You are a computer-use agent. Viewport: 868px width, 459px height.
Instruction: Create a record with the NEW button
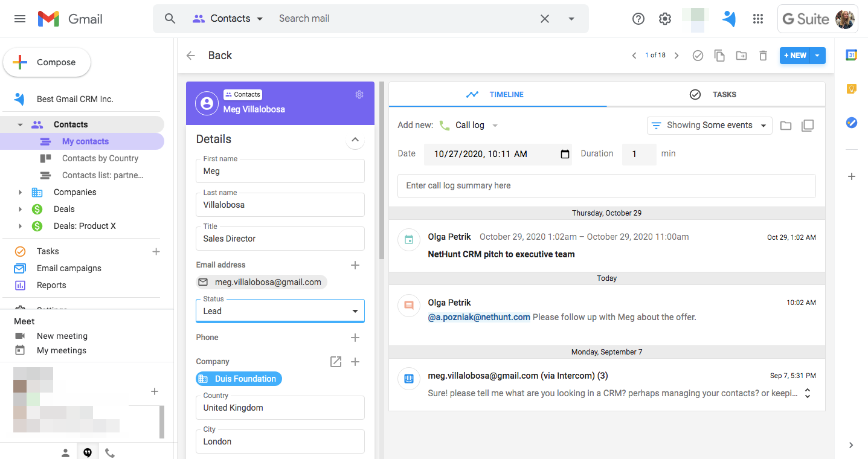(794, 55)
